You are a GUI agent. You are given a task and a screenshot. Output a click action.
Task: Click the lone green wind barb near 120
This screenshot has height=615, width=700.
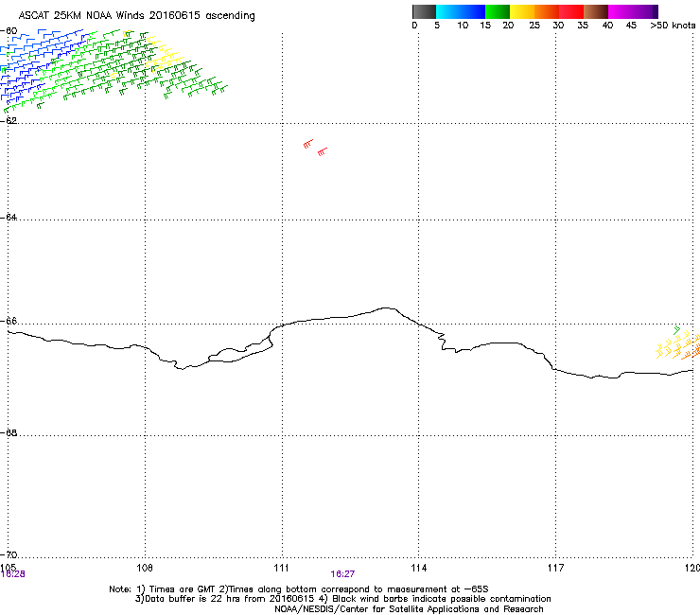point(676,330)
